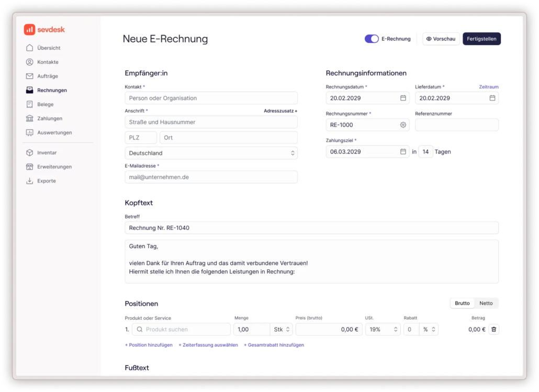Focus the Betreff subject field

pos(311,227)
